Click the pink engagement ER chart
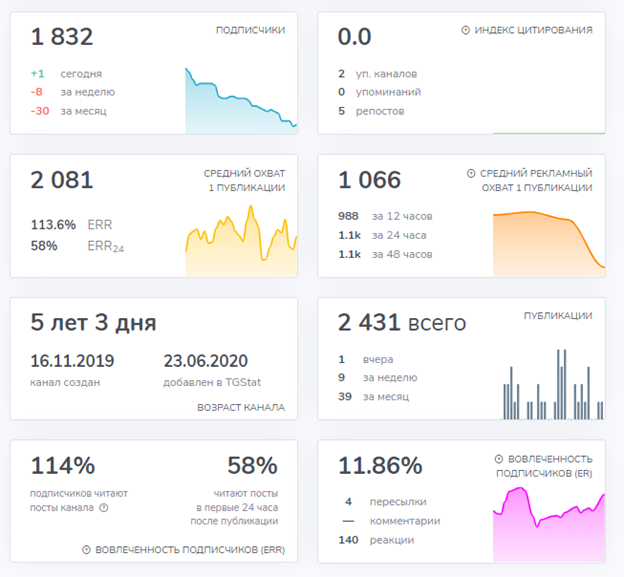This screenshot has width=624, height=577. coord(549,524)
